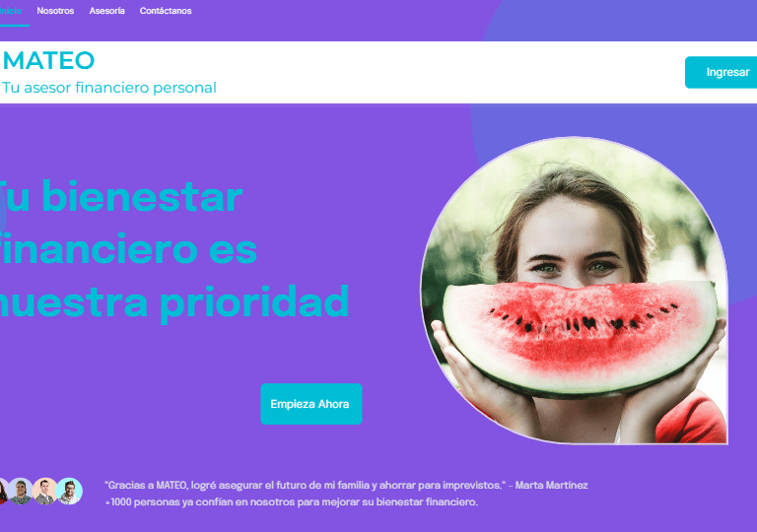The height and width of the screenshot is (532, 757).
Task: Click the Empieza Ahora button
Action: coord(310,404)
